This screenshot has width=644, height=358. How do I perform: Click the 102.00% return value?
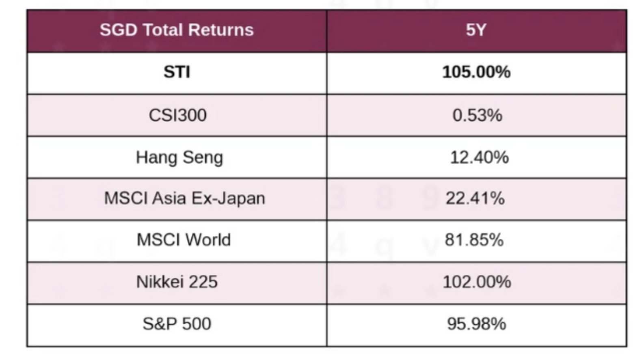click(x=476, y=282)
